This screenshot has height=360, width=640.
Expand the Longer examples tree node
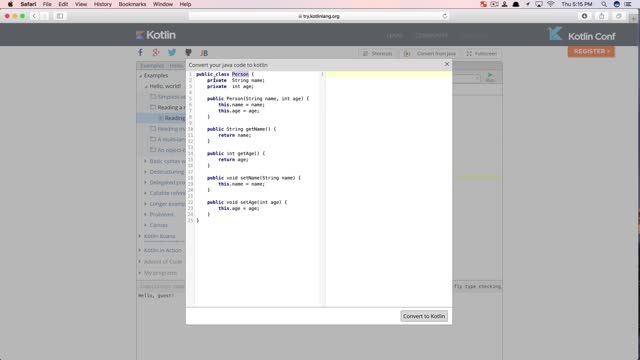(145, 204)
